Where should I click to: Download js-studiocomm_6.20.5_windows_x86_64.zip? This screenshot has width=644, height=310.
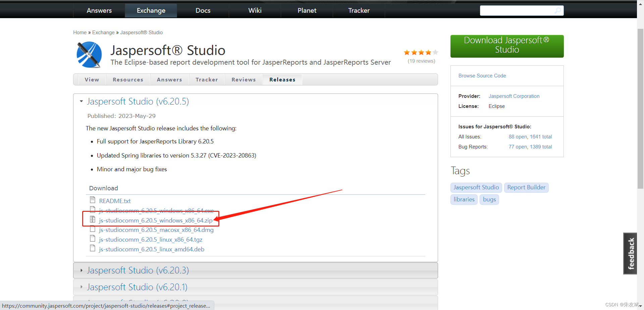pos(156,220)
